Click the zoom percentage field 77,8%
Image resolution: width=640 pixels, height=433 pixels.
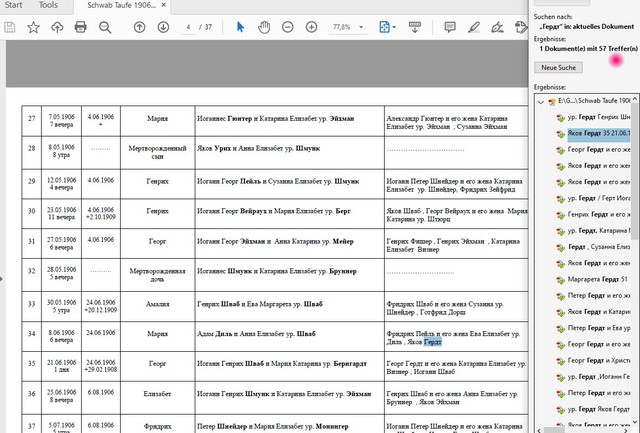pyautogui.click(x=342, y=27)
